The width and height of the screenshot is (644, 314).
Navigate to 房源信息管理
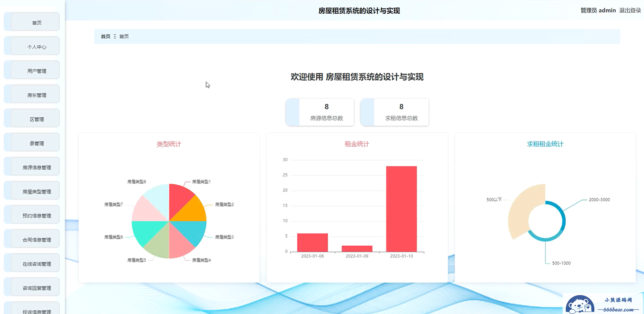point(32,167)
